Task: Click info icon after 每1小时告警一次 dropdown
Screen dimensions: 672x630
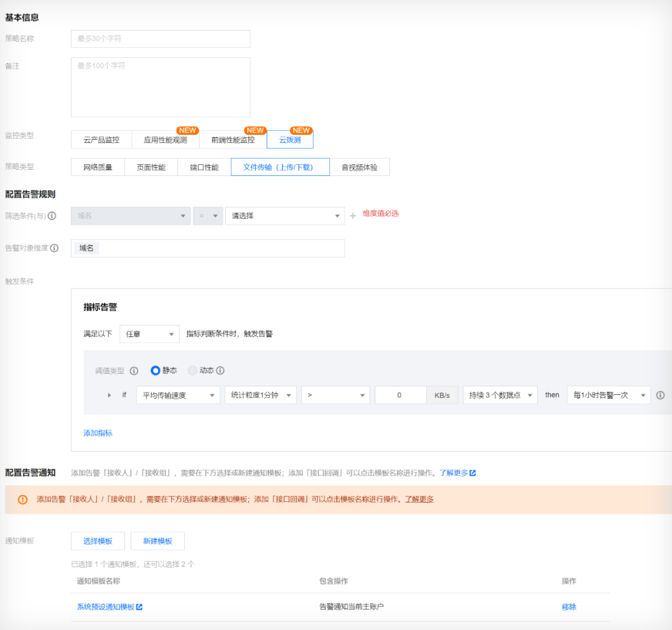Action: pos(660,395)
